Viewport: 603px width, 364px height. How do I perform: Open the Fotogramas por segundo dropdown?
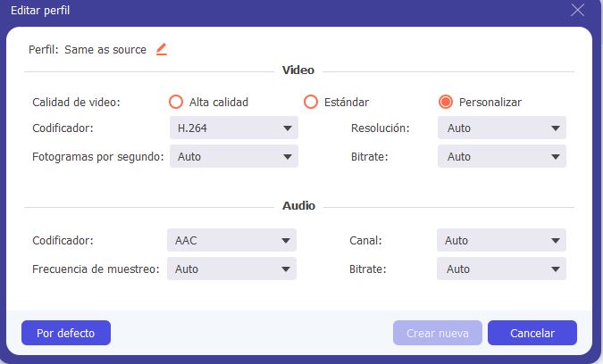pos(234,156)
